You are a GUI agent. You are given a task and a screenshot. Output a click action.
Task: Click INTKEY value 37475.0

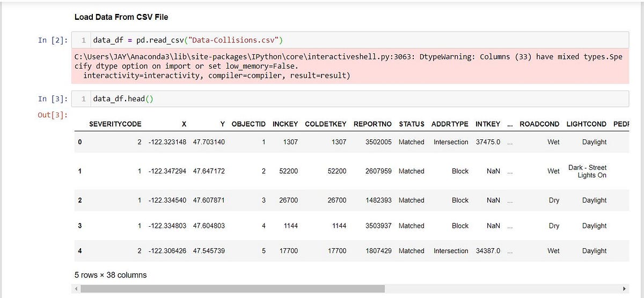click(488, 142)
